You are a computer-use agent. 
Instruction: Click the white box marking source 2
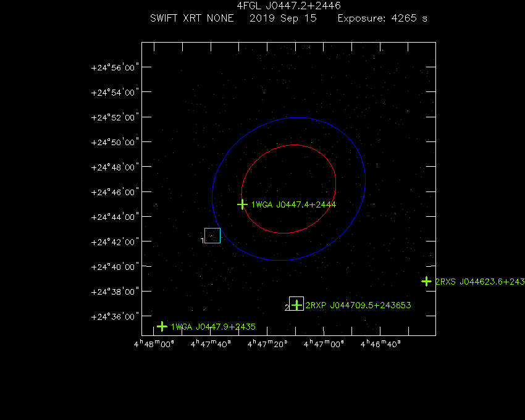click(296, 303)
